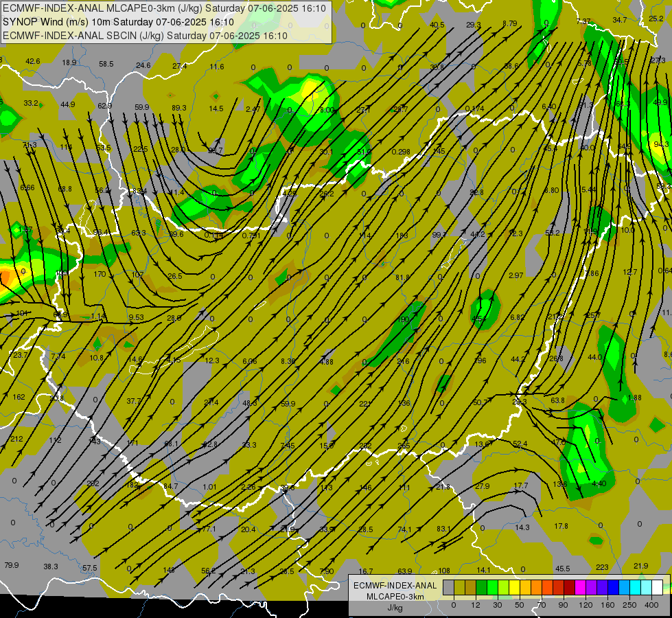Click the map value '282'

coord(365,446)
